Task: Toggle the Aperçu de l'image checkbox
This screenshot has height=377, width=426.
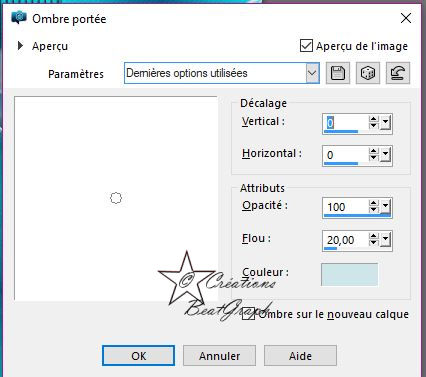Action: [x=306, y=46]
